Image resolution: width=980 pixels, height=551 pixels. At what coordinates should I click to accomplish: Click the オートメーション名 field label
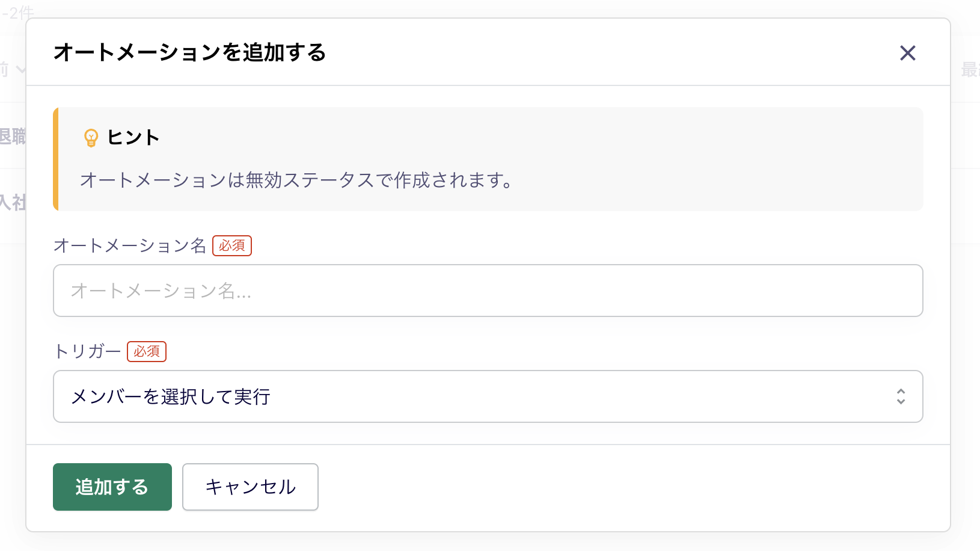[130, 245]
